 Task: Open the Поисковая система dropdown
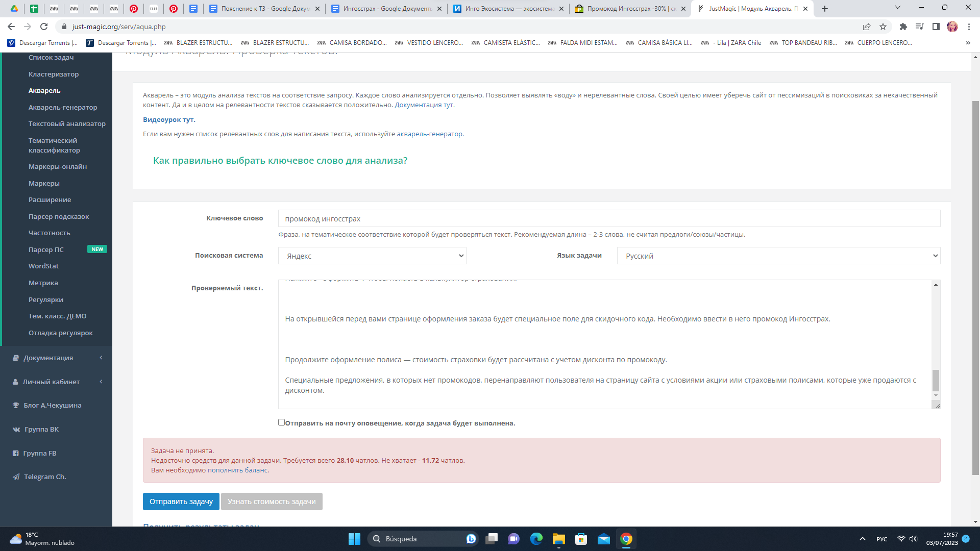(x=372, y=256)
